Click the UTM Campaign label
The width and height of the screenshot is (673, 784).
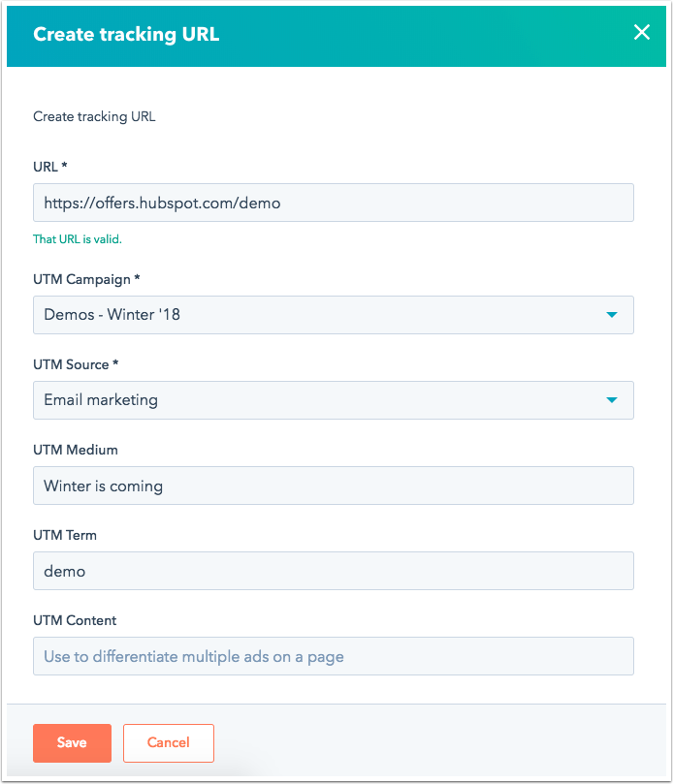coord(81,279)
